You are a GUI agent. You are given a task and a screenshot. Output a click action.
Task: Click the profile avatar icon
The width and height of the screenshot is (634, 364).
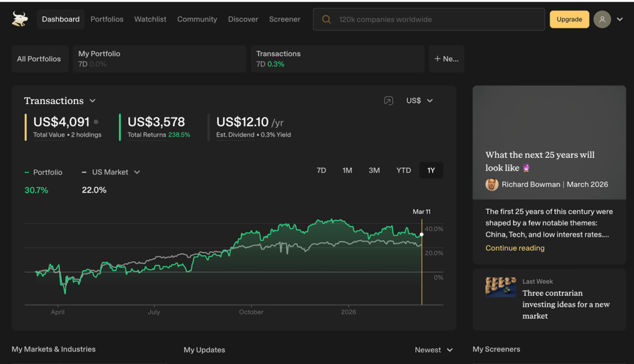(x=602, y=19)
